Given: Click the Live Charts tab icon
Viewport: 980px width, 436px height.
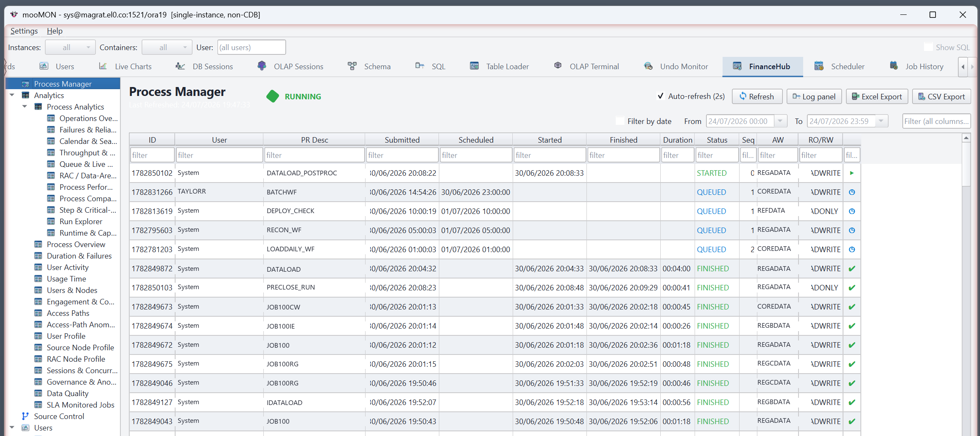Looking at the screenshot, I should [x=103, y=66].
